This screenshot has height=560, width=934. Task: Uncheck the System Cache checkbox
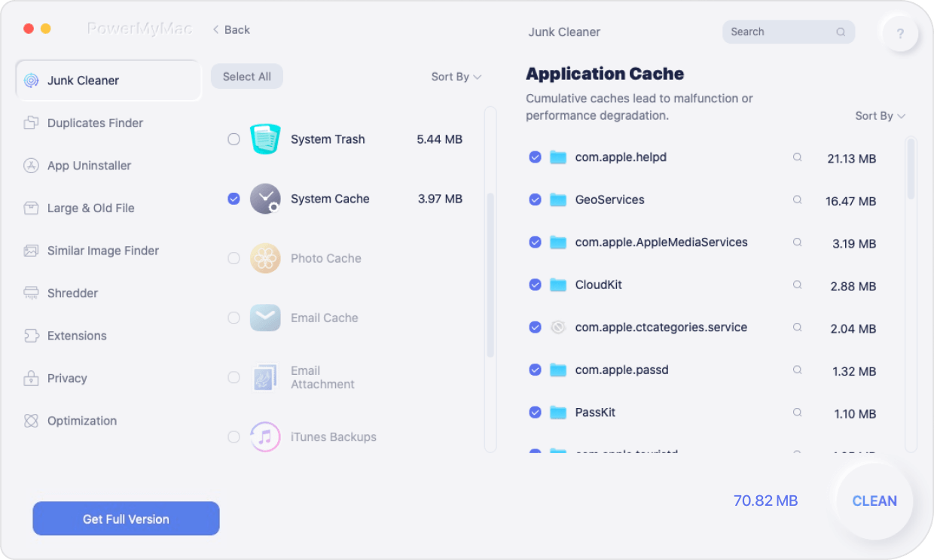(x=234, y=199)
